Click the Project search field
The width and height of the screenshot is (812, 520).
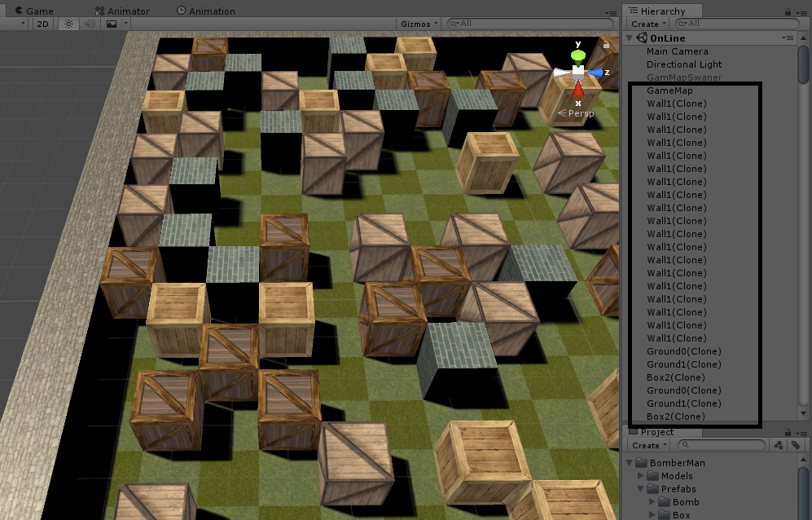click(x=722, y=445)
